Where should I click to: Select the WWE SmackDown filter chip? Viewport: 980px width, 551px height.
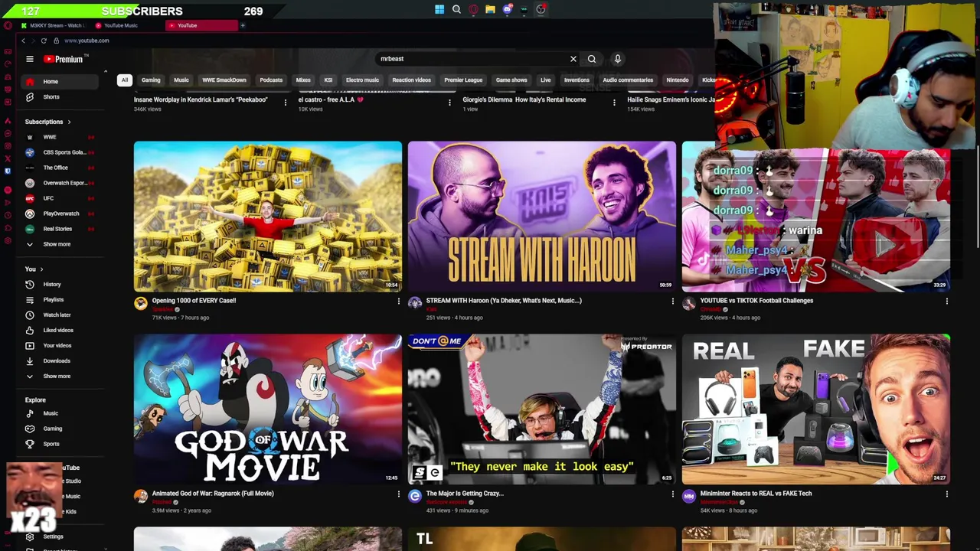(x=224, y=80)
